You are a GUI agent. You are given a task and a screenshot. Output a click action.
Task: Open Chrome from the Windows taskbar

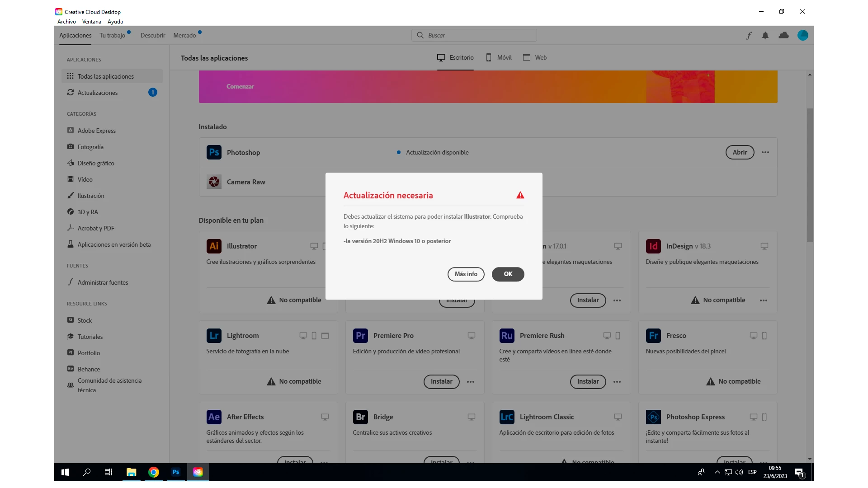[x=154, y=472]
